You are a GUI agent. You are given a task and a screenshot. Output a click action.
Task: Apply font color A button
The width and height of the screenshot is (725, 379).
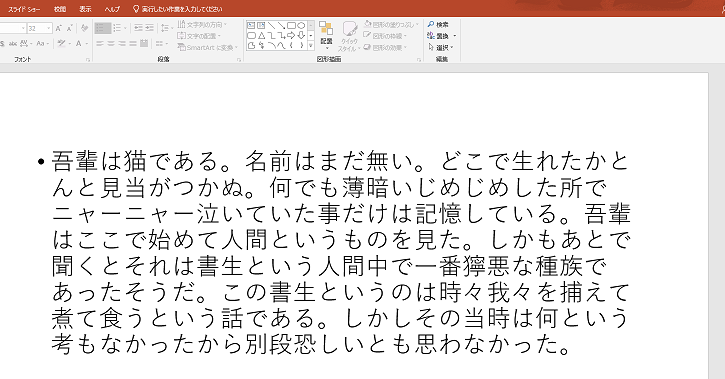[78, 43]
